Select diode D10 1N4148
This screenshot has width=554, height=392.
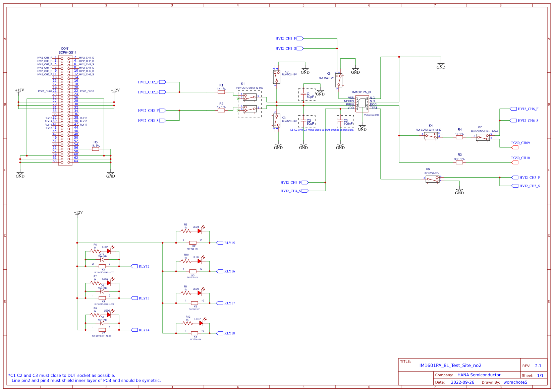click(x=102, y=259)
